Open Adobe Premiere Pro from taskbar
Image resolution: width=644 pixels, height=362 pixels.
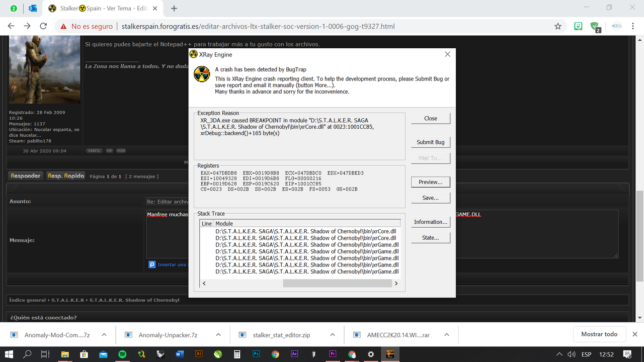click(333, 354)
